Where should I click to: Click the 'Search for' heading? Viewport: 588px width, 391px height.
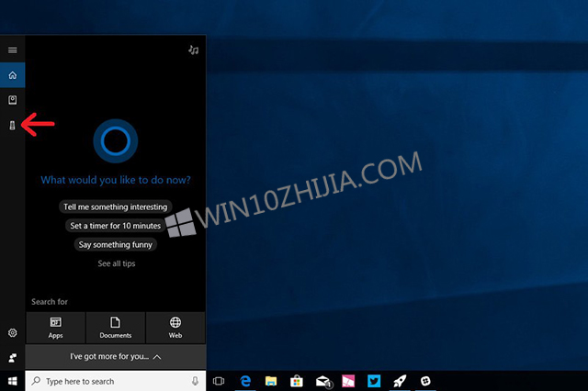[50, 302]
